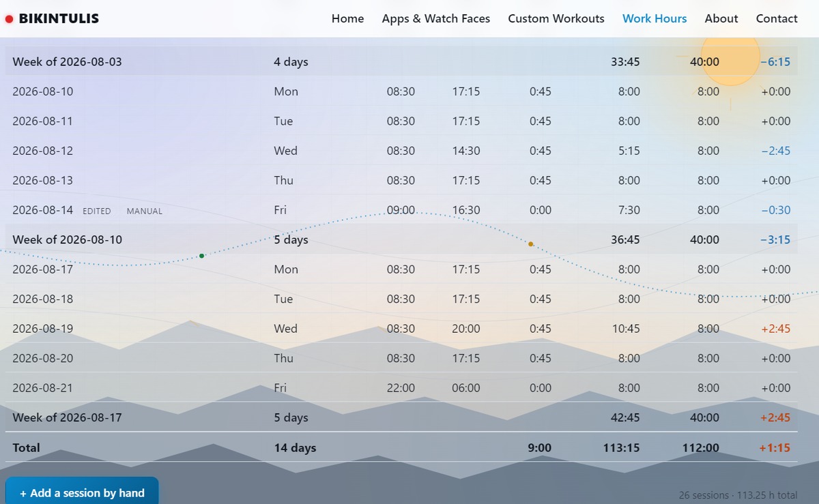Click the 26 sessions summary text
The height and width of the screenshot is (504, 819).
pyautogui.click(x=738, y=495)
